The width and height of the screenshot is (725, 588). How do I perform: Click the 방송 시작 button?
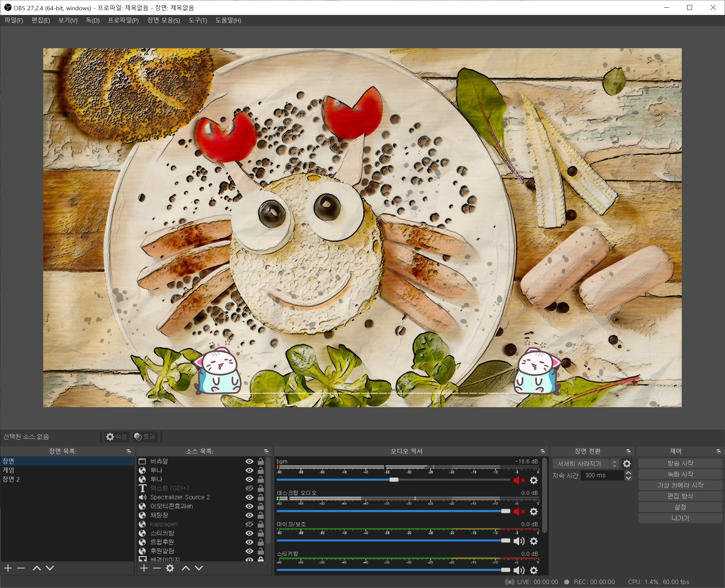(x=680, y=463)
